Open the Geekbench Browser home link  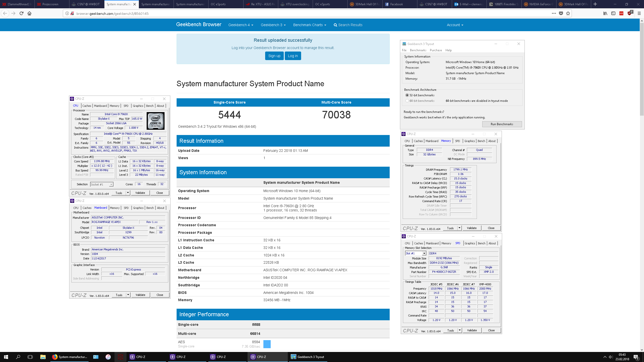click(x=199, y=24)
